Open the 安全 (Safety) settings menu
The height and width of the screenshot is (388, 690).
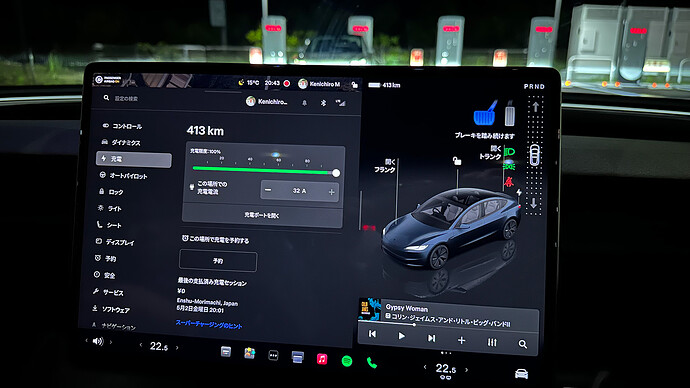pos(104,275)
